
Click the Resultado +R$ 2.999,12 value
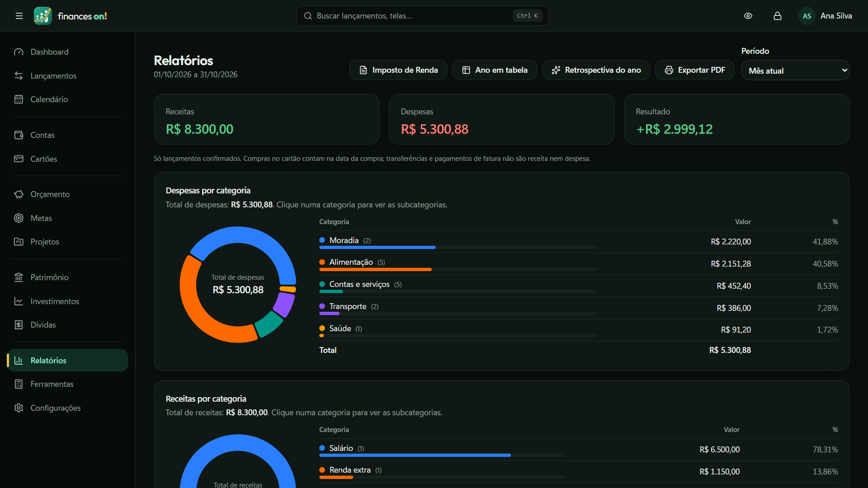click(674, 129)
